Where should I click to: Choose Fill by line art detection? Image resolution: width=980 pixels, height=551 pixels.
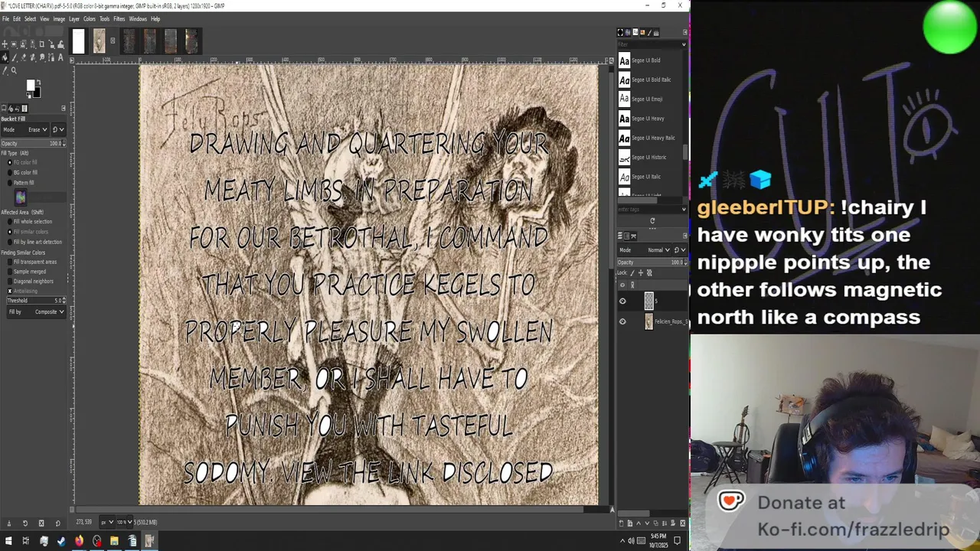10,242
